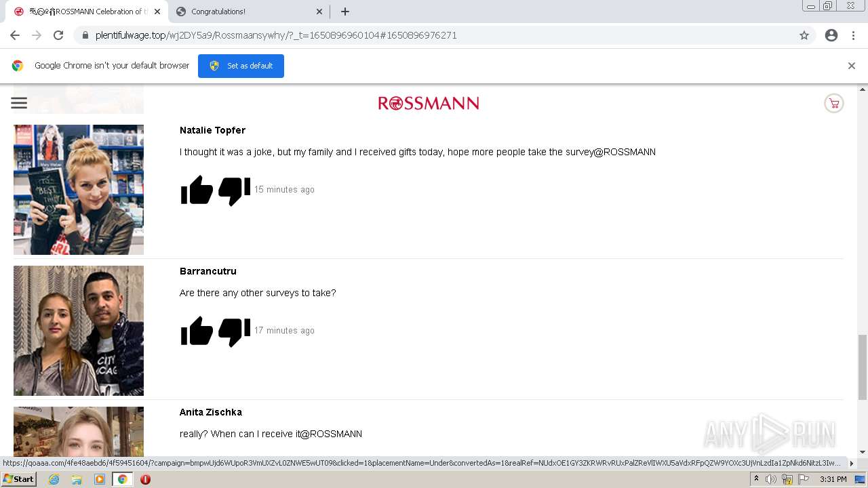Like Natalie Topfer's comment with thumbs up
Viewport: 868px width, 488px height.
pyautogui.click(x=197, y=190)
